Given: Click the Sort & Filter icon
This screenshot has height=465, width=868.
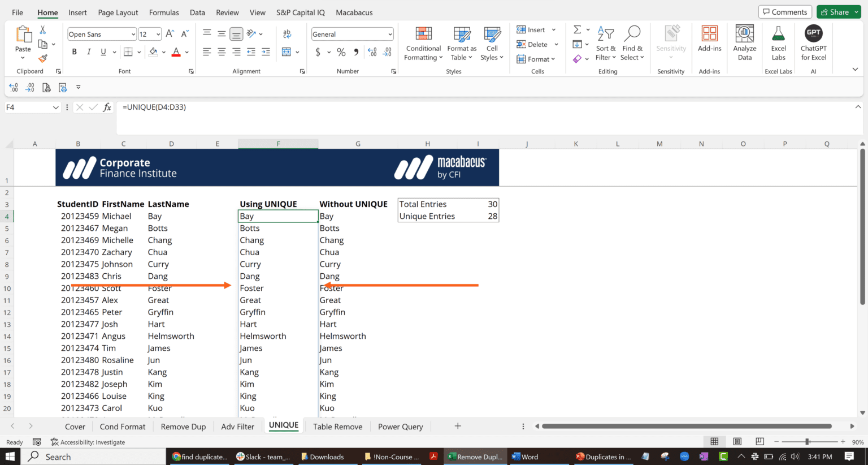Looking at the screenshot, I should [605, 43].
